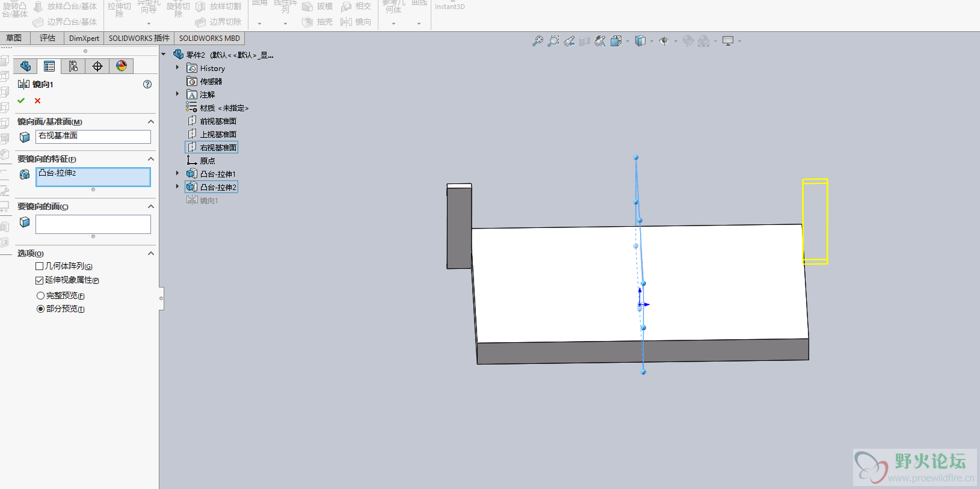Expand the 凸台-拉伸1 feature node
The height and width of the screenshot is (489, 980).
tap(177, 174)
